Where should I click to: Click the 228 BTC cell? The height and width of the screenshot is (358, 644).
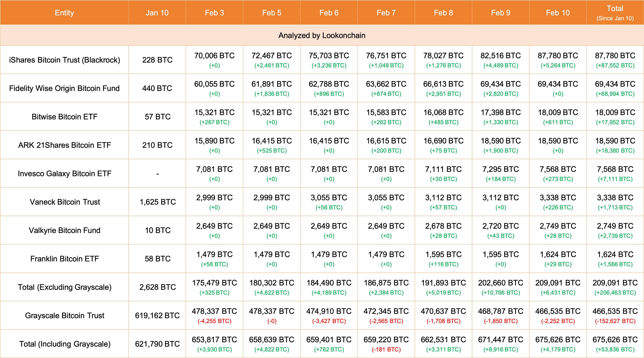pyautogui.click(x=157, y=60)
